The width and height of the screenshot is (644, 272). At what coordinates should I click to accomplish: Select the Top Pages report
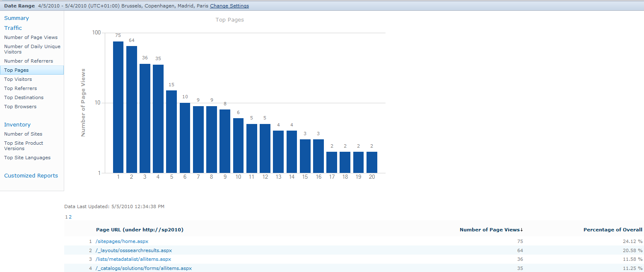tap(32, 70)
